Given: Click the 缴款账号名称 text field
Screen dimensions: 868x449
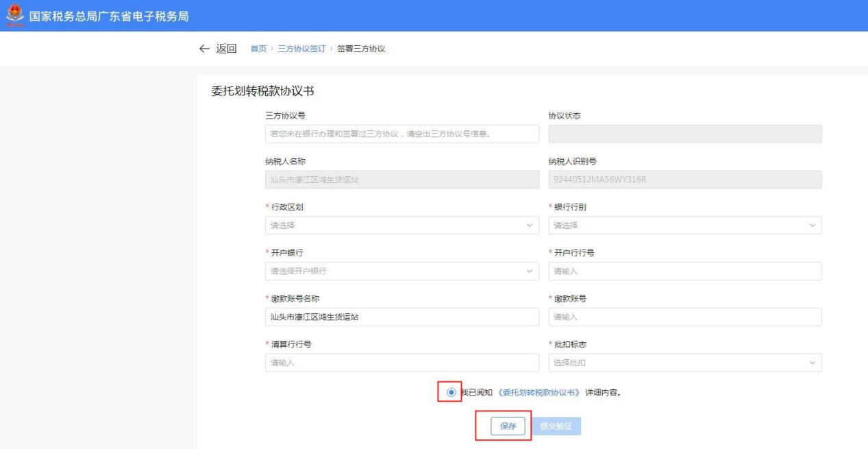Looking at the screenshot, I should 401,317.
